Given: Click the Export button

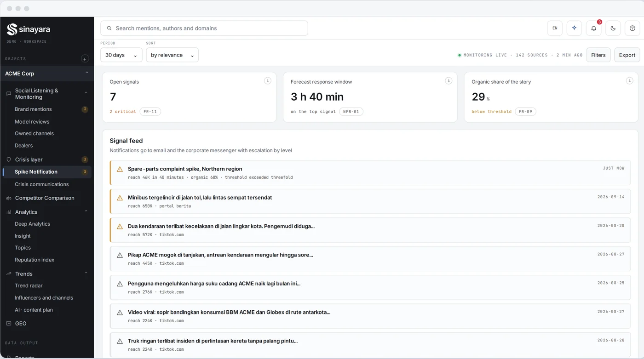Looking at the screenshot, I should pyautogui.click(x=627, y=55).
